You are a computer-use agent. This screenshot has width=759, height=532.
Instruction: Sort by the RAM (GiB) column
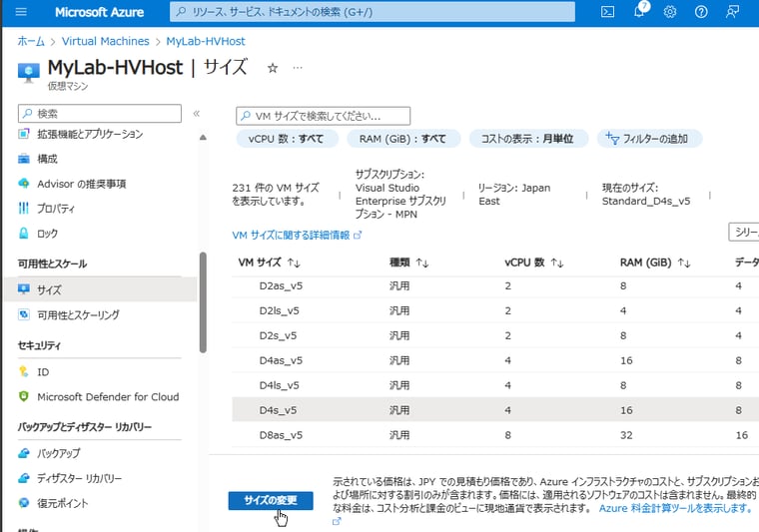(x=655, y=263)
